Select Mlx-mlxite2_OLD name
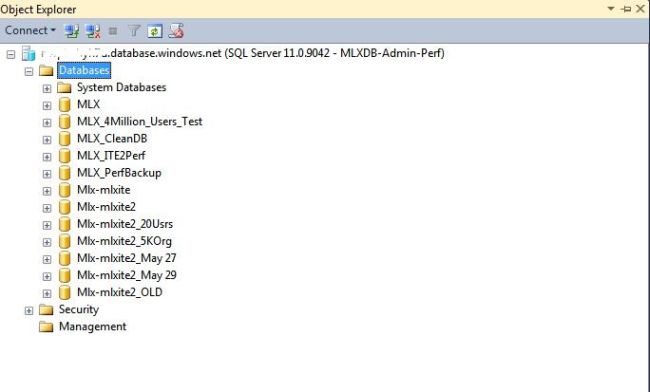 (119, 292)
